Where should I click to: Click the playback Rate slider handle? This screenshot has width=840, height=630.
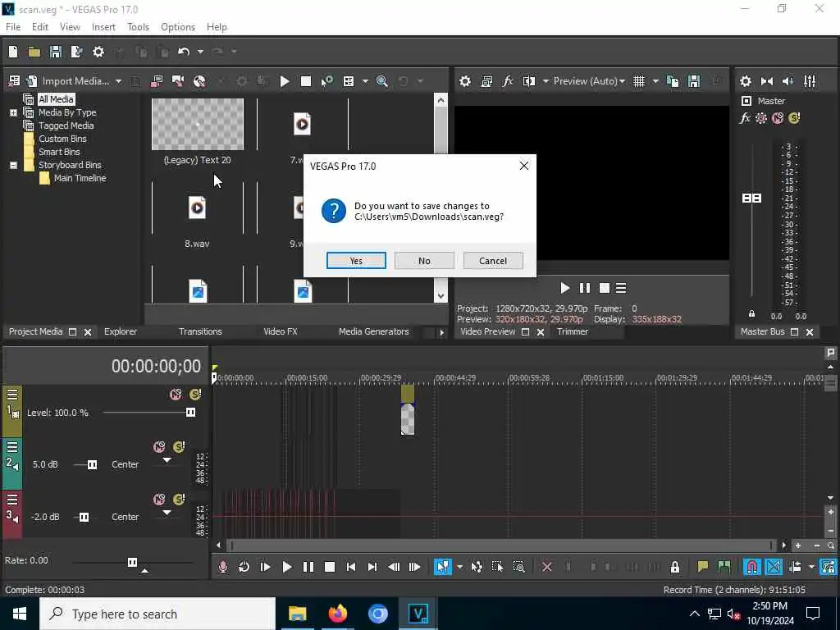click(x=132, y=562)
